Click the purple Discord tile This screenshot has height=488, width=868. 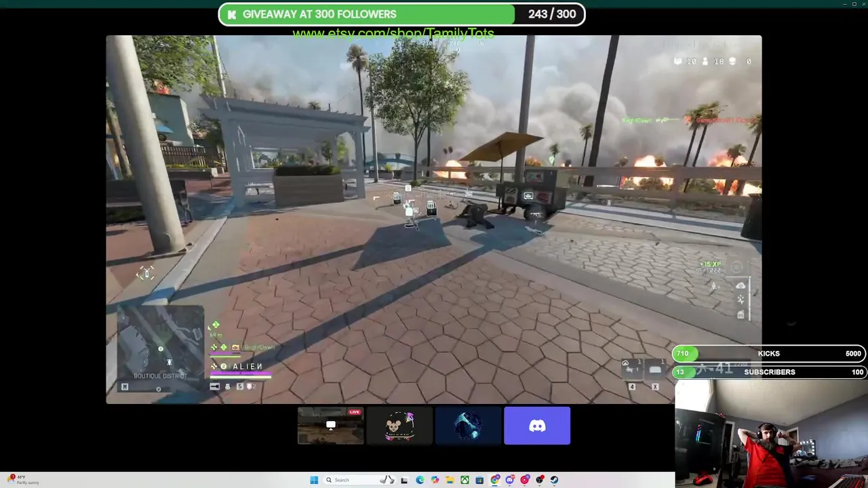537,426
